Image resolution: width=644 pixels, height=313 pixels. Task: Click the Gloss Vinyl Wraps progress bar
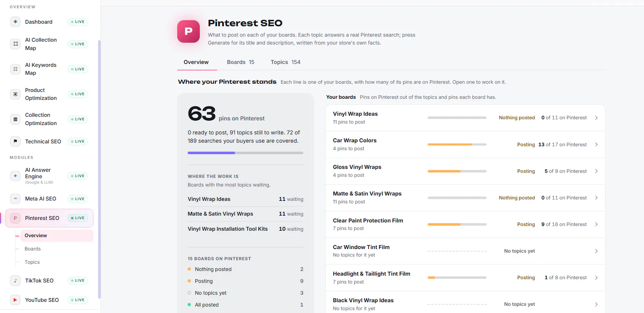click(x=457, y=171)
